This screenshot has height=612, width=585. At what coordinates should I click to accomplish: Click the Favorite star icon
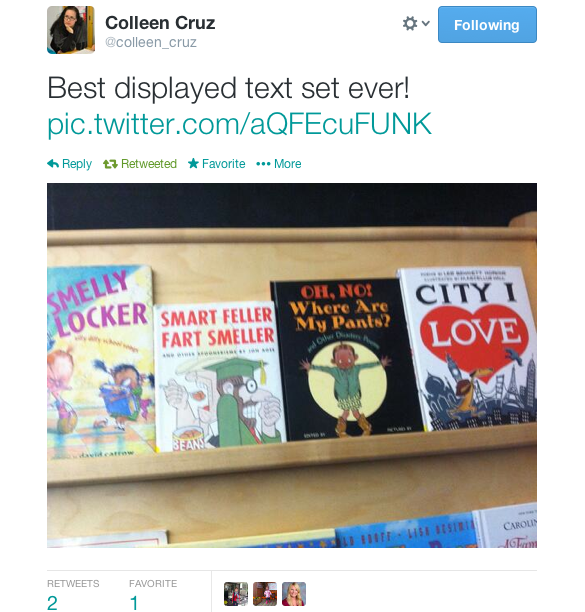click(193, 163)
